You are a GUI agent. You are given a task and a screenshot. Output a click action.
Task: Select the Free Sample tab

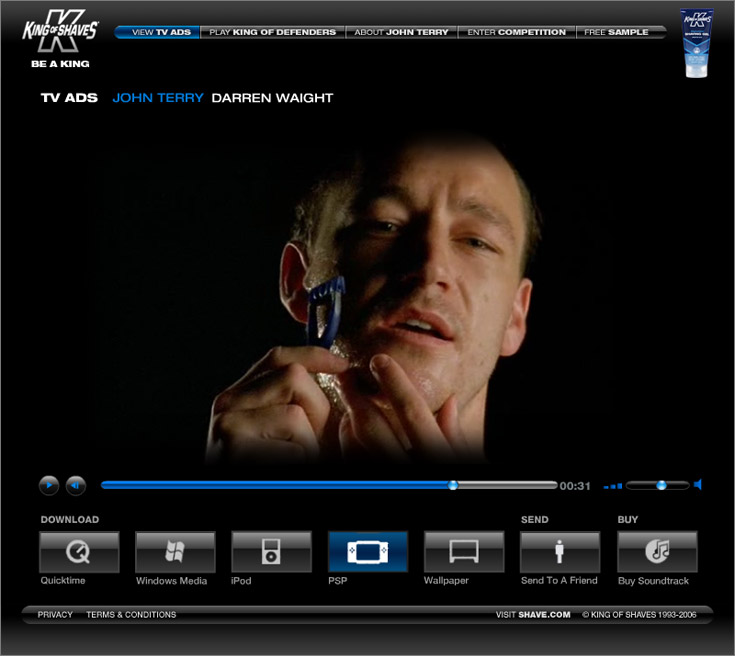click(616, 32)
